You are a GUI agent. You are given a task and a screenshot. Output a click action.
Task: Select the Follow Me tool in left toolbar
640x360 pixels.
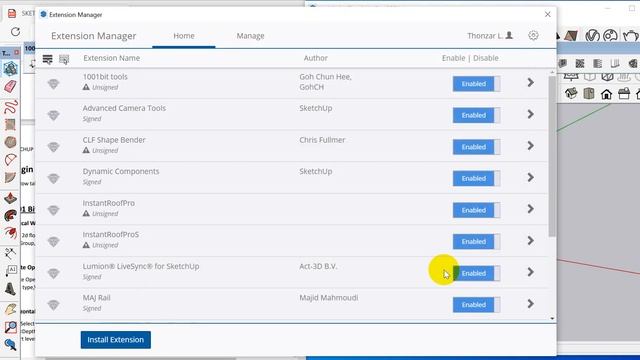coord(10,216)
